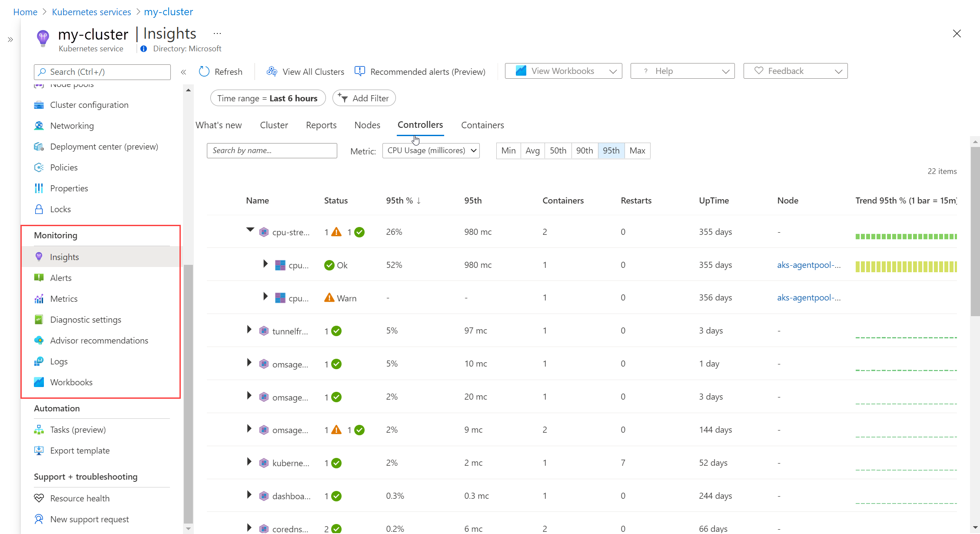Expand the cpu... pod with Ok status
The width and height of the screenshot is (980, 534).
pos(265,264)
